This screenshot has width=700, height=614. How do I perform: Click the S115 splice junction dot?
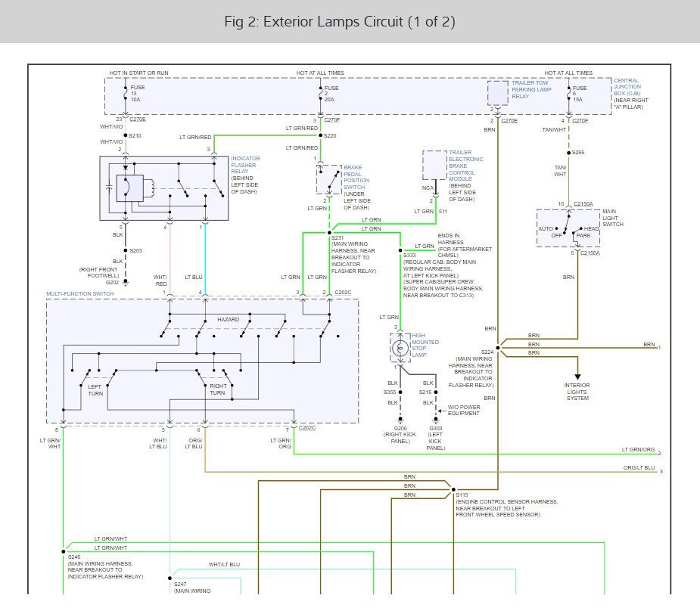click(451, 487)
